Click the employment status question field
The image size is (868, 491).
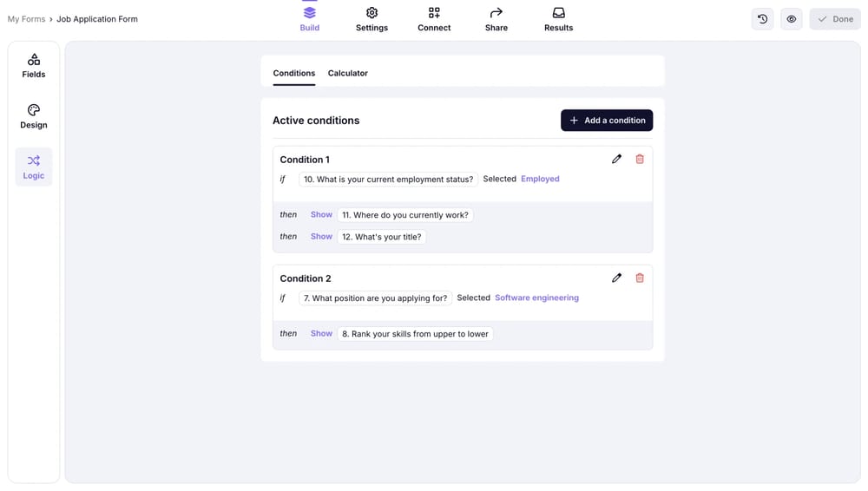pos(389,180)
